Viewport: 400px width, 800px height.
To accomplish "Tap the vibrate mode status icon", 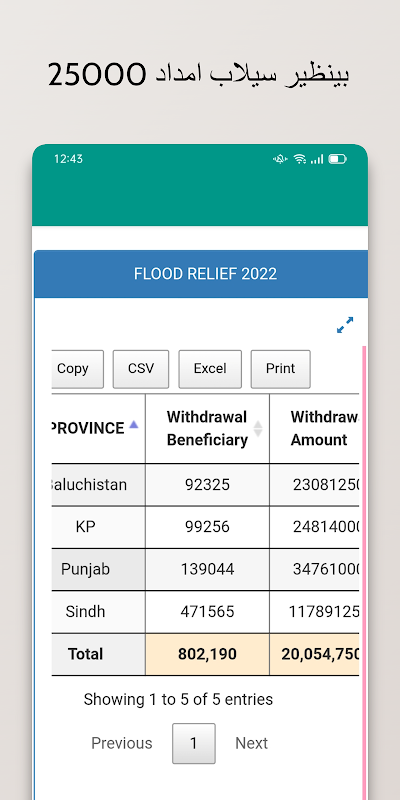I will (x=280, y=159).
